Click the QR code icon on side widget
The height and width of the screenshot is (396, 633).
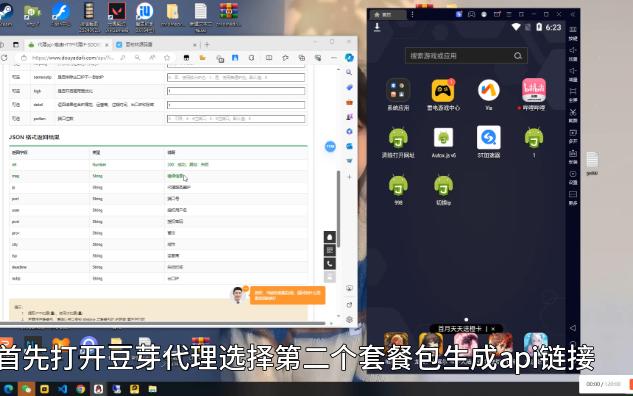tap(330, 251)
